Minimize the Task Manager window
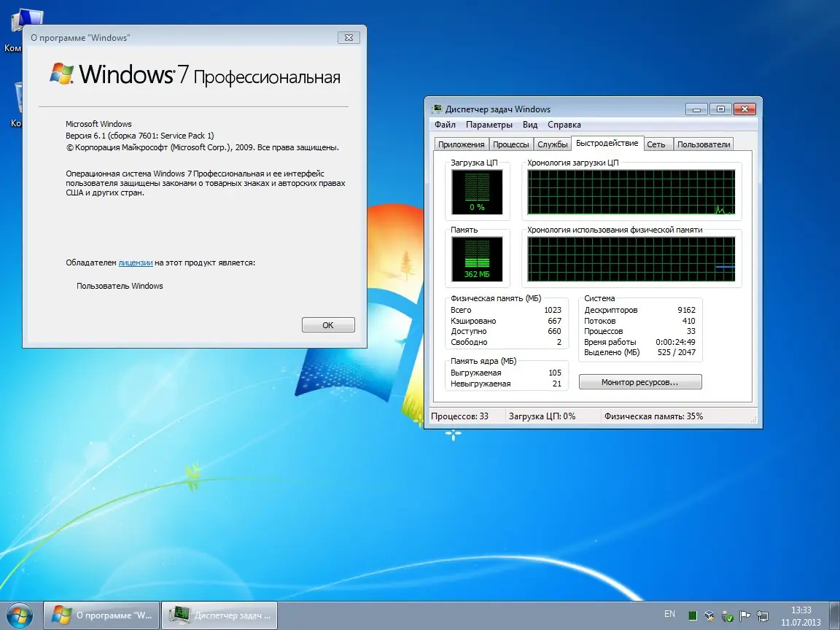This screenshot has width=840, height=630. (696, 109)
